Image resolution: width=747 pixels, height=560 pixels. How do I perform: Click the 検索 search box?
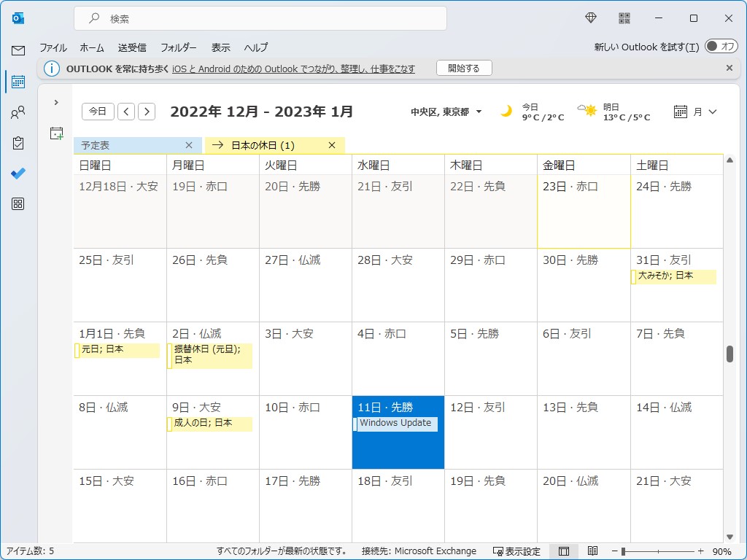pyautogui.click(x=260, y=18)
